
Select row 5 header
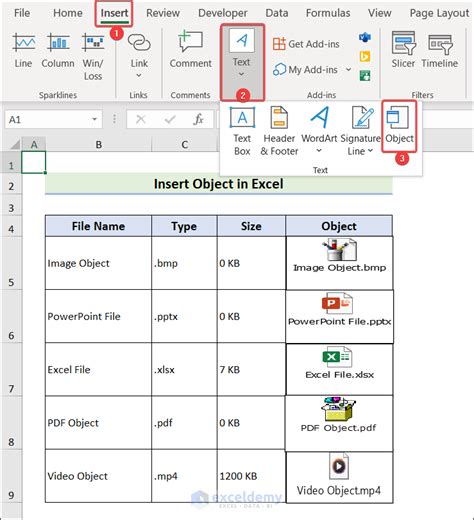(x=11, y=263)
